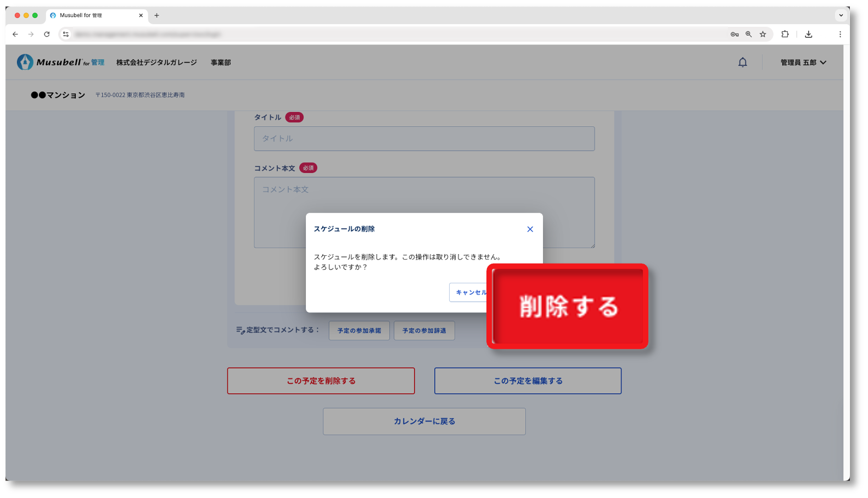Viewport: 868px width, 498px height.
Task: Expand the 管理員 五郎 user menu
Action: pyautogui.click(x=803, y=63)
